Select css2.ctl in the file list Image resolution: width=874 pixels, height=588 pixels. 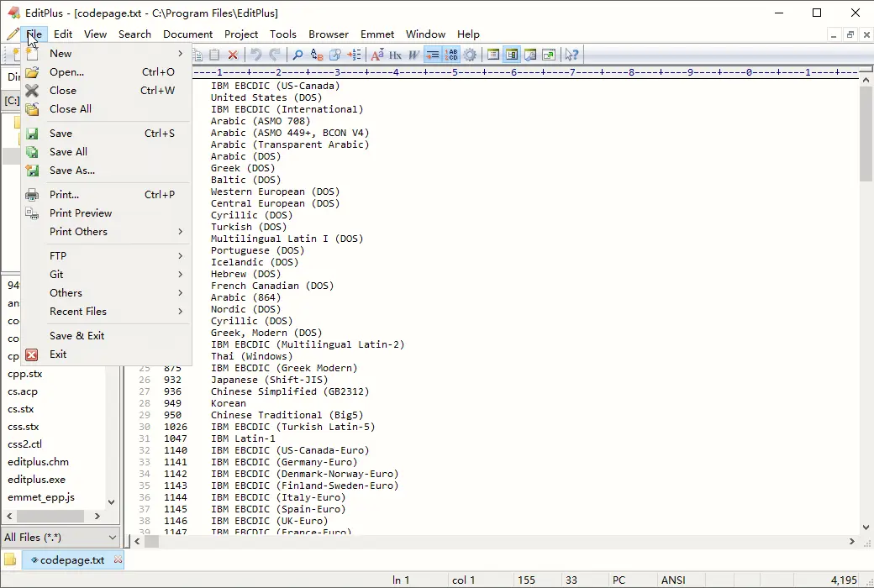pyautogui.click(x=25, y=444)
